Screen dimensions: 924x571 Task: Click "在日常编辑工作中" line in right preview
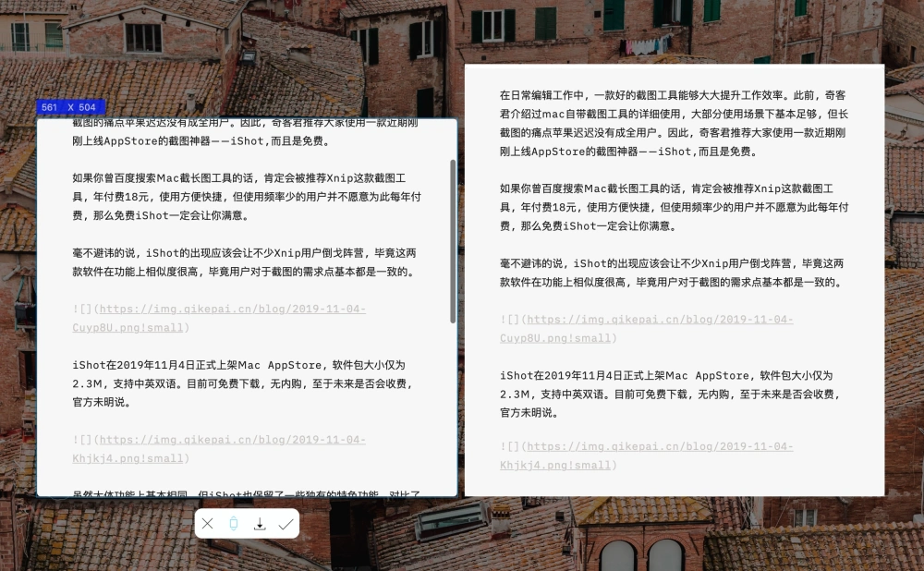[x=673, y=95]
